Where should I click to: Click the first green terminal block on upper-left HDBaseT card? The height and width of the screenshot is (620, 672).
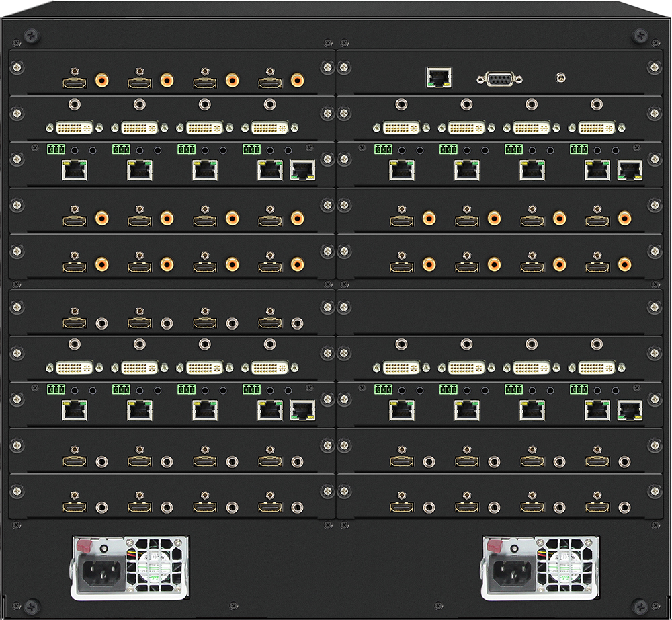[x=56, y=149]
